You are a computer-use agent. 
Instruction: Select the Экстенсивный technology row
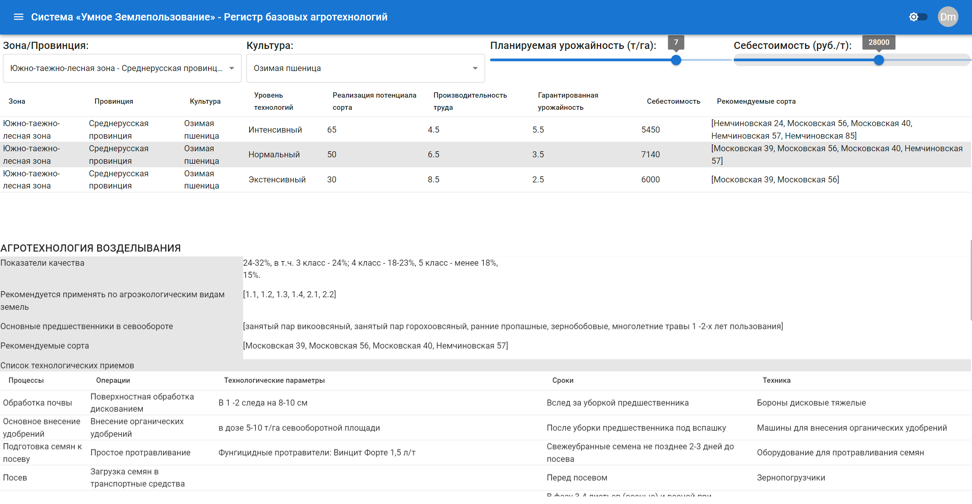click(485, 179)
